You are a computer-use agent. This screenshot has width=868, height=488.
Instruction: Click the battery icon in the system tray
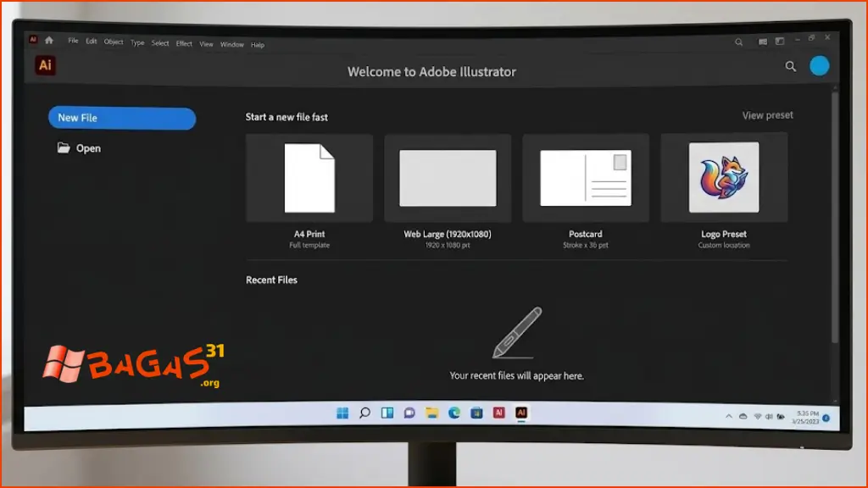pos(781,417)
